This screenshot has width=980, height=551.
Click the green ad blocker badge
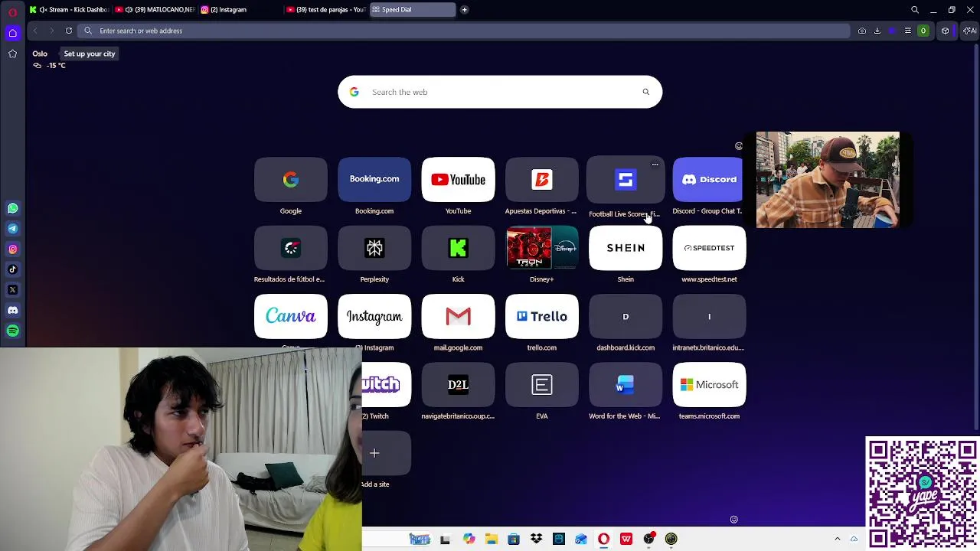pyautogui.click(x=923, y=31)
